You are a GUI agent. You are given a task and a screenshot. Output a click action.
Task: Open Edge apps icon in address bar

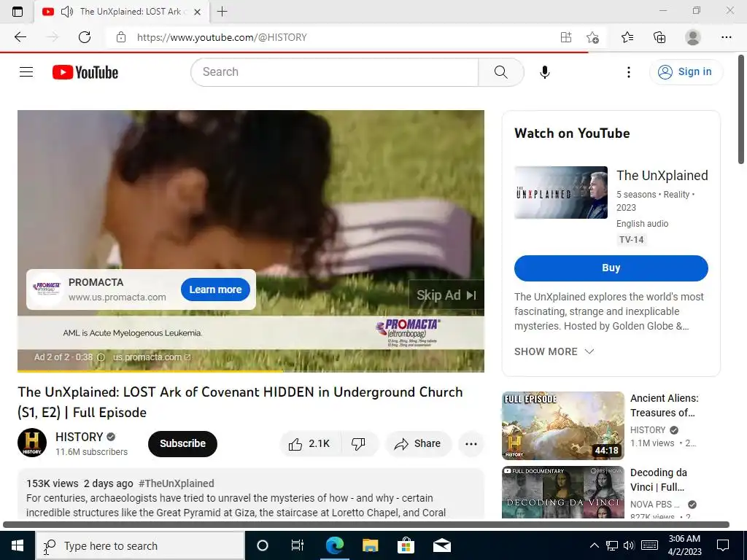coord(565,37)
